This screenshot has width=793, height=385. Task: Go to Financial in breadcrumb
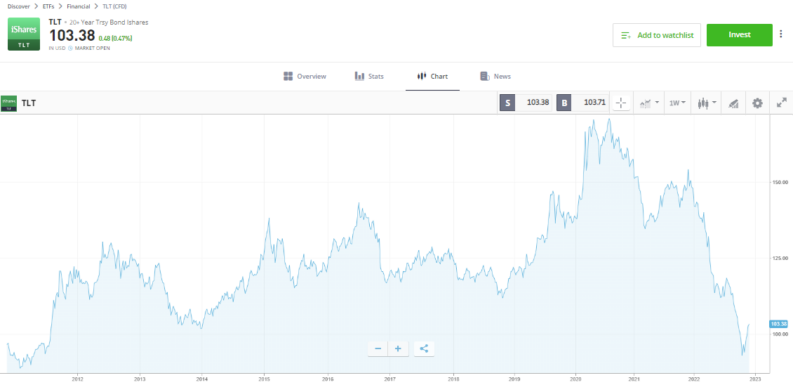(x=78, y=7)
